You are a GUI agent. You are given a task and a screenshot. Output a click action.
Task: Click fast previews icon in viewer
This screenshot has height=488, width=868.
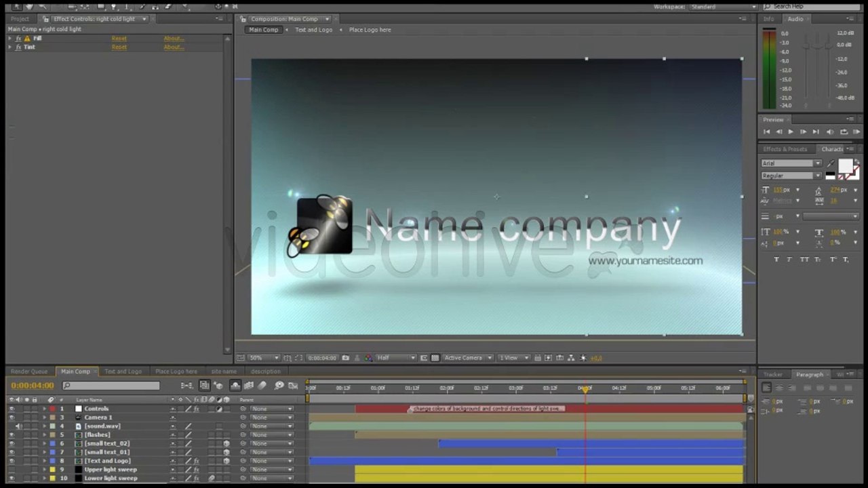tap(549, 358)
